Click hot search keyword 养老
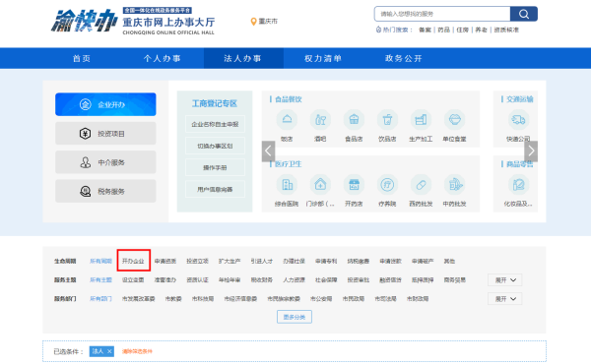Image resolution: width=591 pixels, height=364 pixels. pos(481,30)
